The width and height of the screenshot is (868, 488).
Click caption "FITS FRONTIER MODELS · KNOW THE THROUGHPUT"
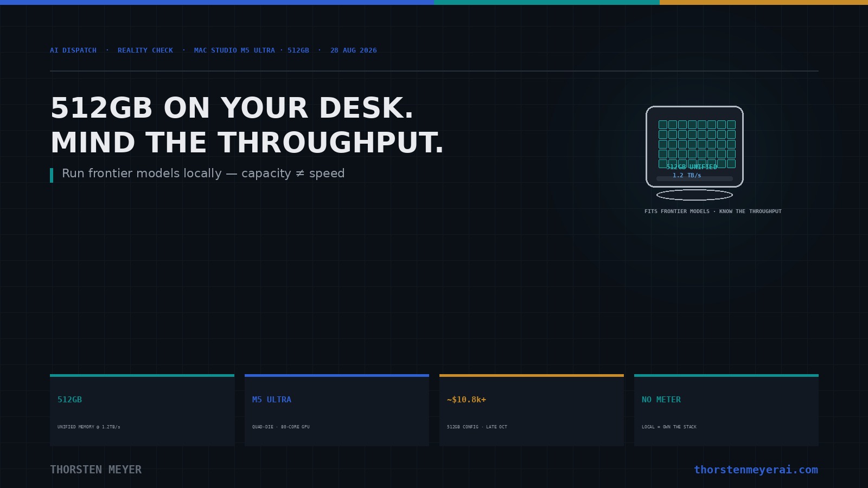click(713, 211)
